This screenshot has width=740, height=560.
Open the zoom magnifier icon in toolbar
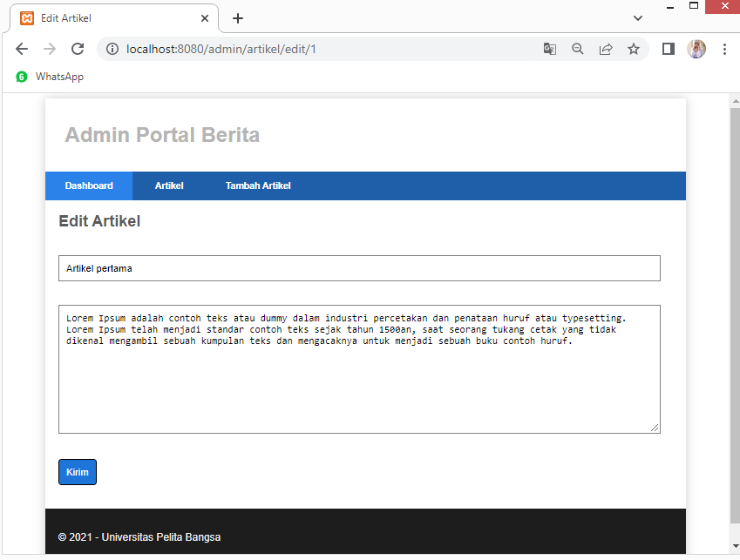[x=578, y=49]
